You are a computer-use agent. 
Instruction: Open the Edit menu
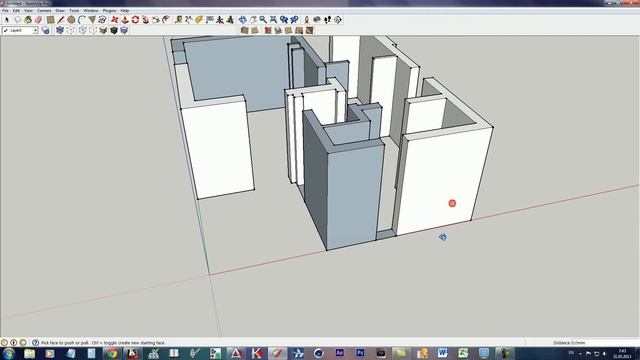click(16, 11)
